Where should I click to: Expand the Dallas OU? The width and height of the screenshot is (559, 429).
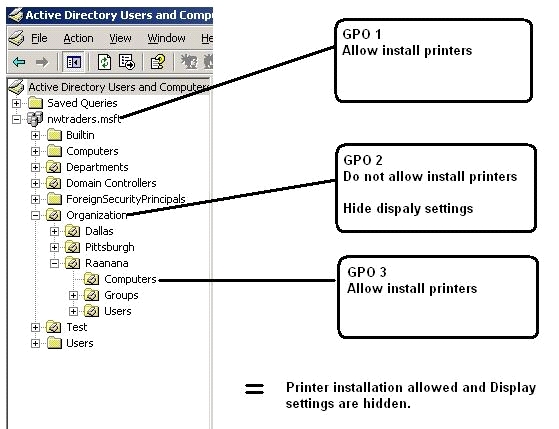54,231
